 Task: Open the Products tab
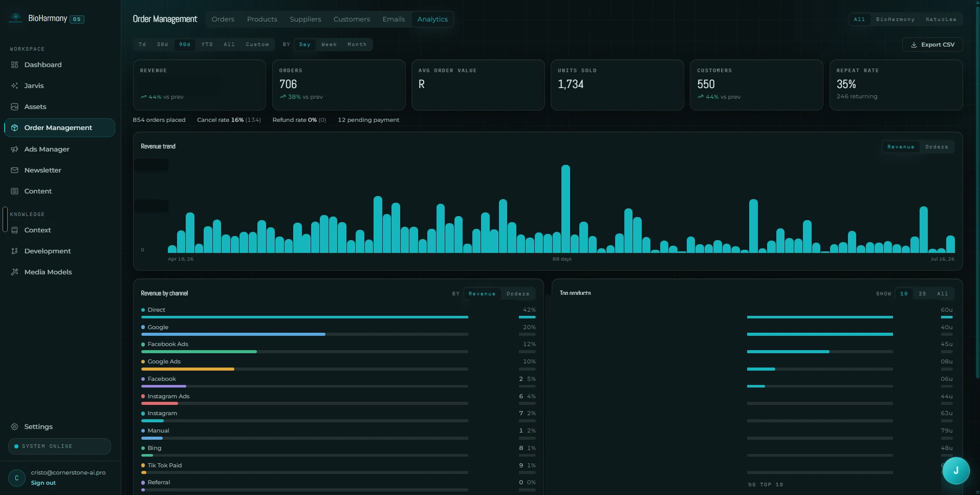click(262, 19)
